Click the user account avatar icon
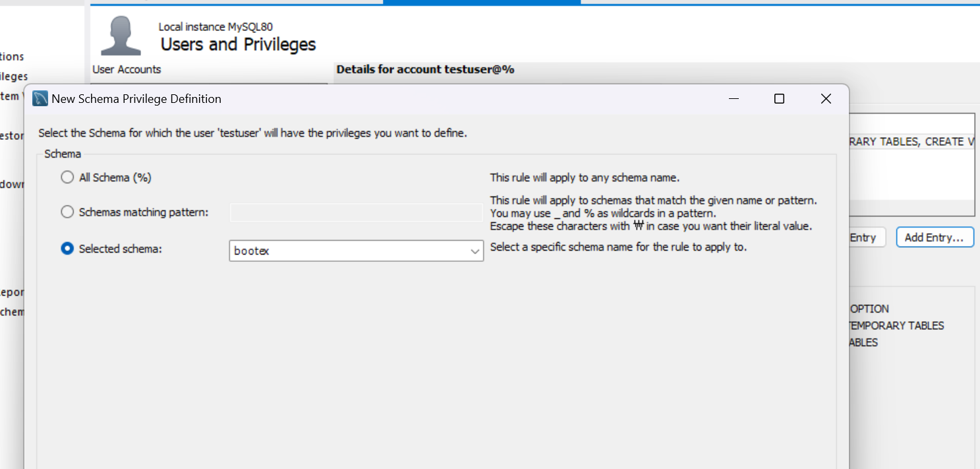 (x=121, y=36)
